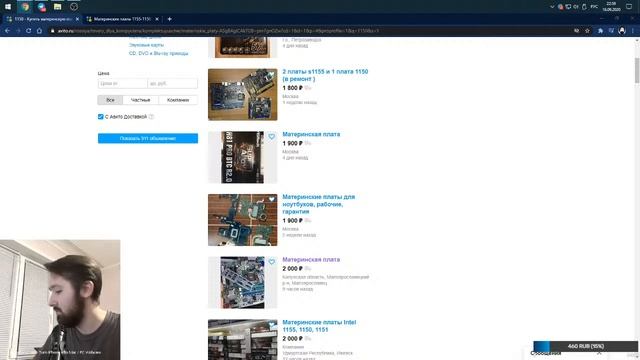
Task: Show hidden system tray icons
Action: coord(552,7)
